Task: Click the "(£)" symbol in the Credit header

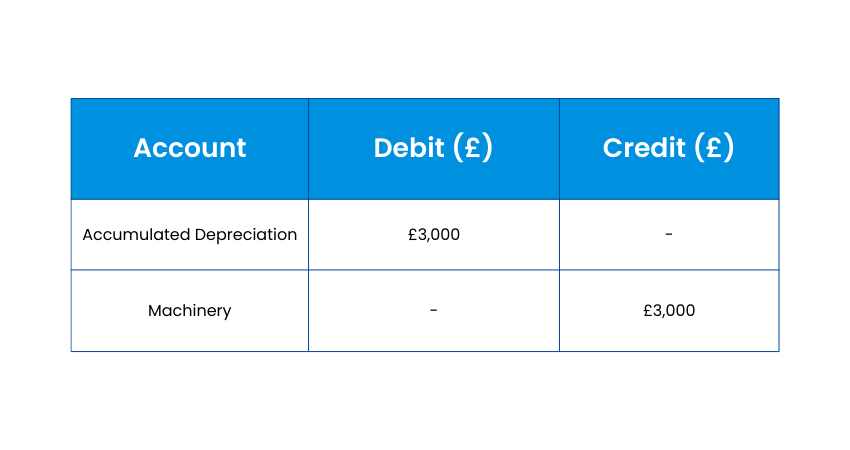Action: point(714,148)
